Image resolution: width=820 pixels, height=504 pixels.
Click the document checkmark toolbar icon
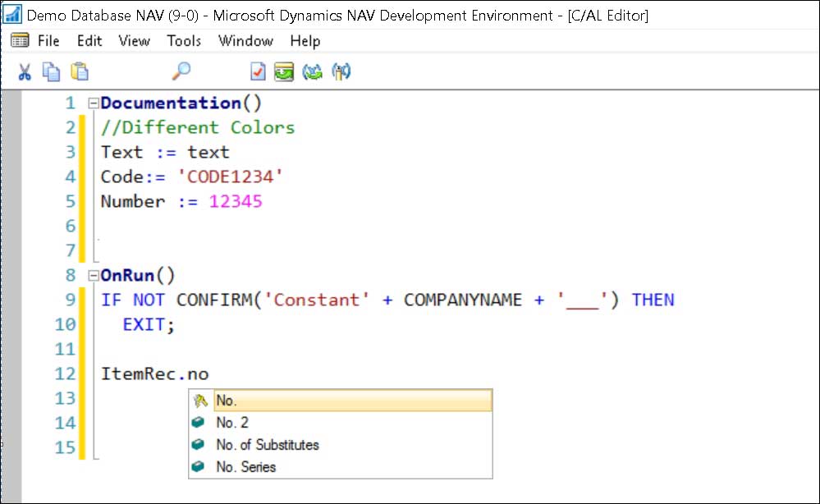click(x=258, y=72)
